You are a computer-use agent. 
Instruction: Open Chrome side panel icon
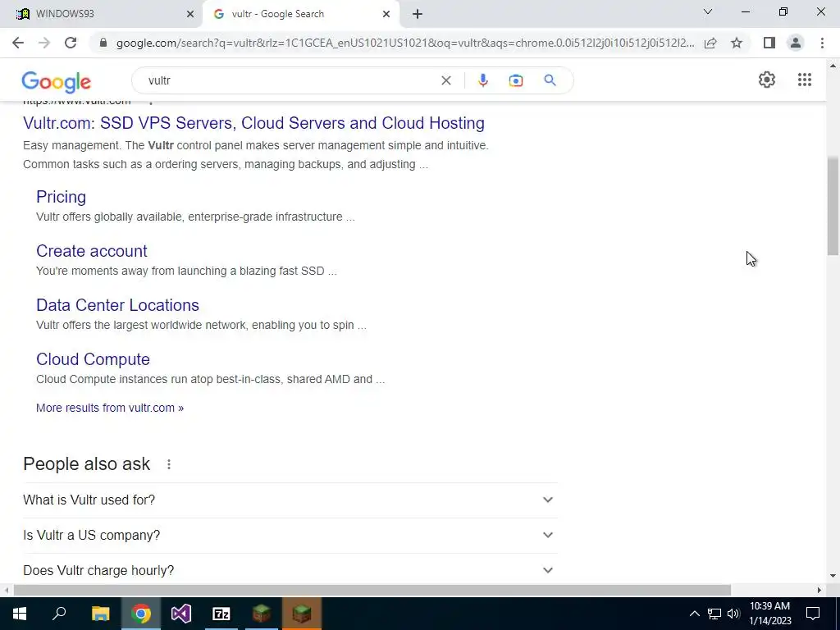pos(769,43)
